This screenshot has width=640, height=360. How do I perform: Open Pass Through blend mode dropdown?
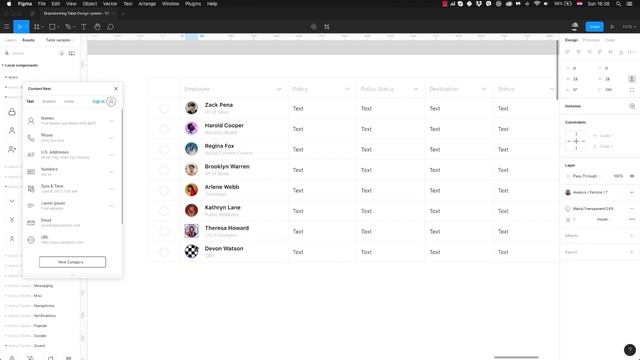(x=587, y=176)
